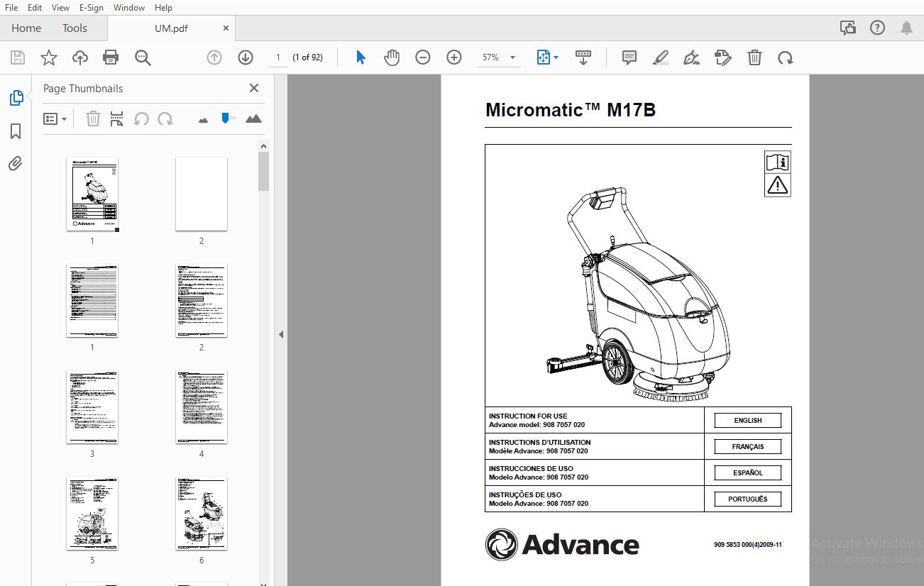Activate the Selection arrow tool
Screen dimensions: 924x586
click(361, 58)
